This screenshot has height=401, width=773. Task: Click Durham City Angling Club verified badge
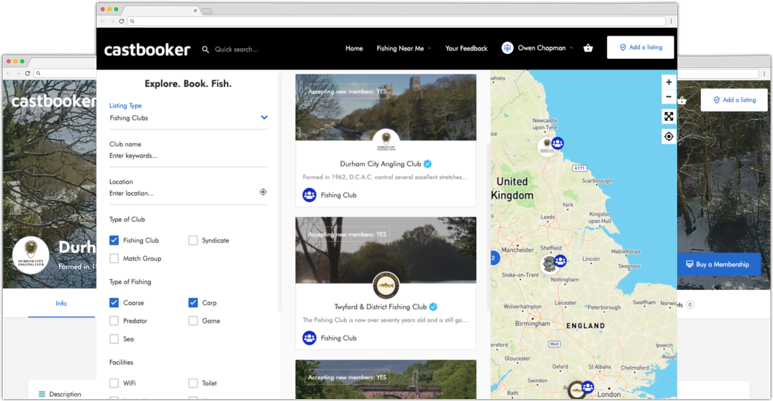click(x=428, y=164)
